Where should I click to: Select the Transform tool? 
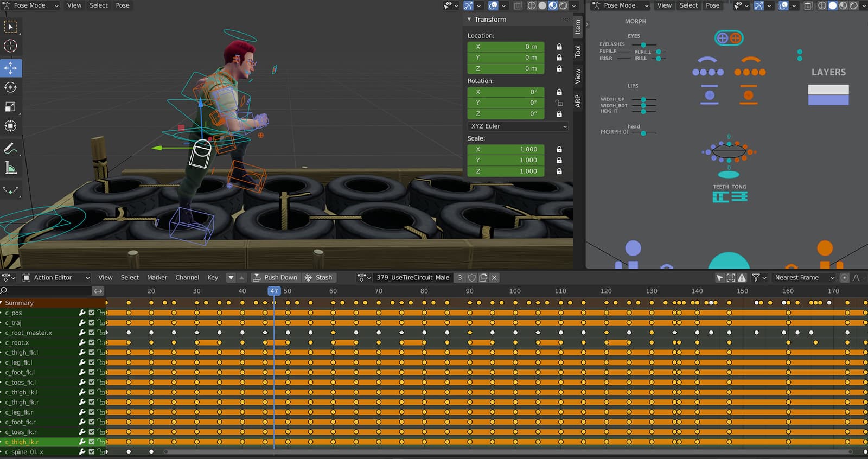pos(10,126)
